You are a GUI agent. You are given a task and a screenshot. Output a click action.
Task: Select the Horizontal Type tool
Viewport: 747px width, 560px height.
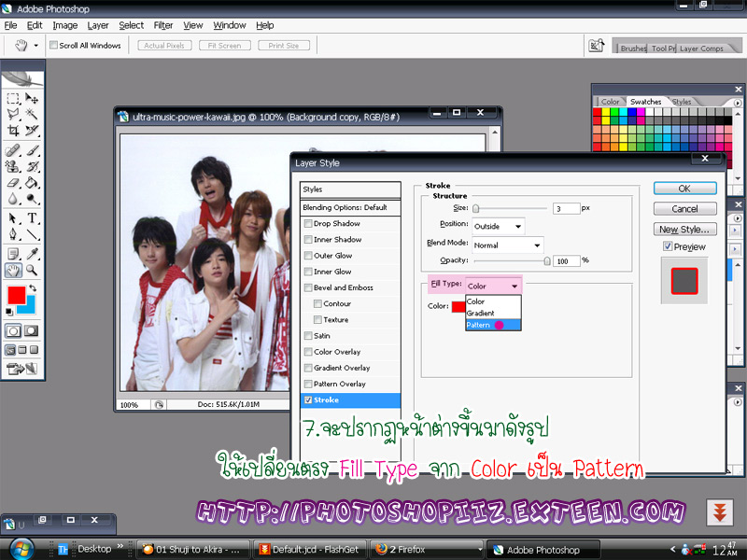coord(33,218)
